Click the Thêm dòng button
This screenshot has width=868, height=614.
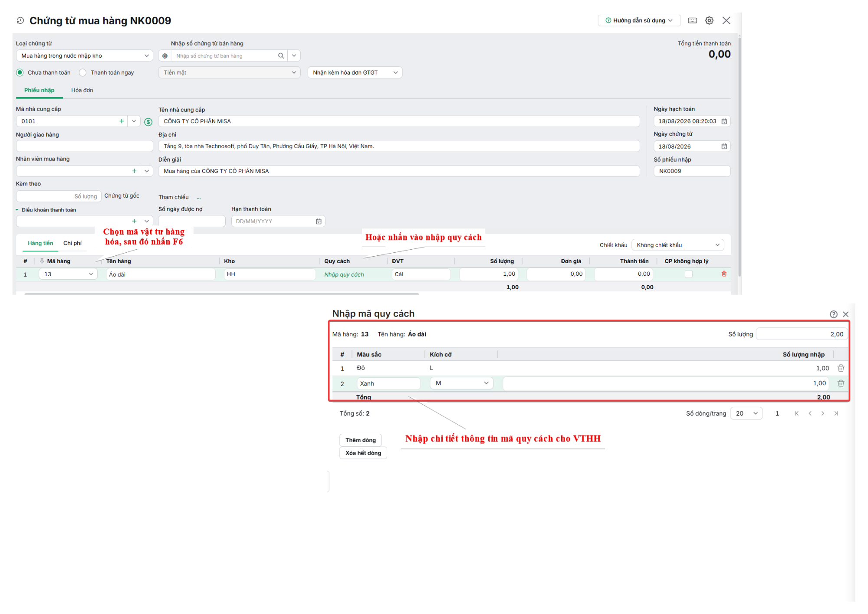tap(361, 440)
